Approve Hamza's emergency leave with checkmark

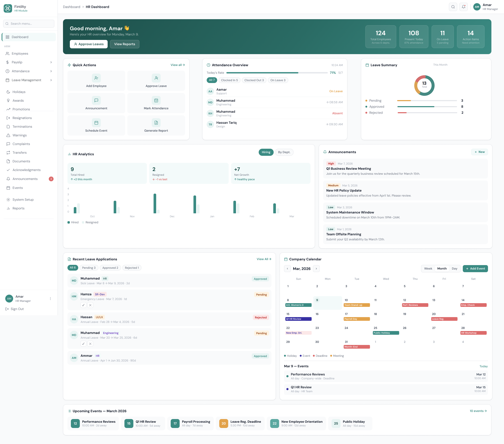(83, 305)
